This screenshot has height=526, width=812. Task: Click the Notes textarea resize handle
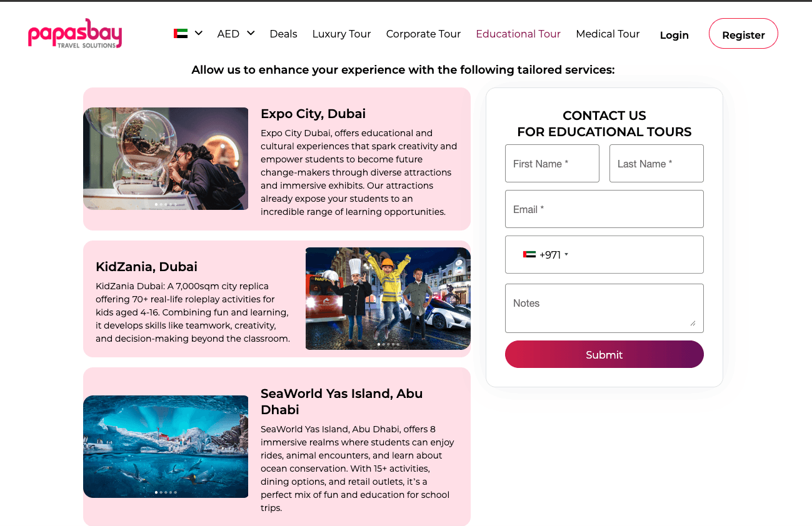tap(693, 323)
